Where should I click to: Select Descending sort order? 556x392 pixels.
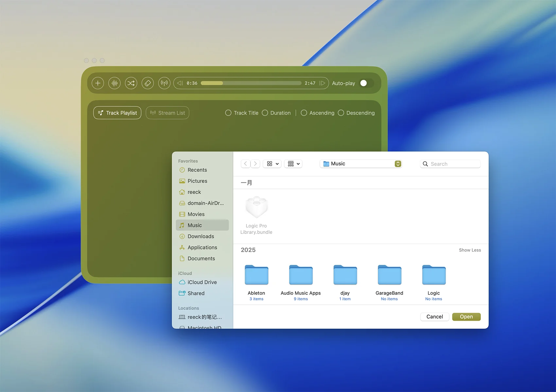(x=341, y=113)
